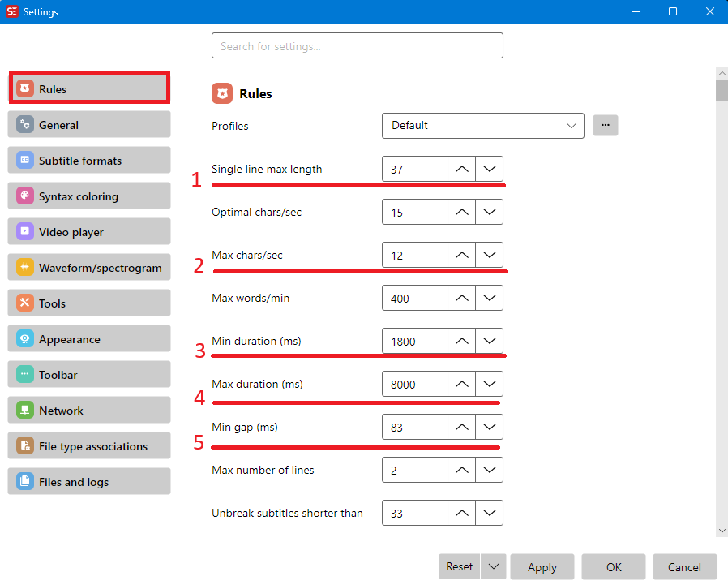The width and height of the screenshot is (728, 585).
Task: Click the Toolbar icon in sidebar
Action: coord(24,375)
